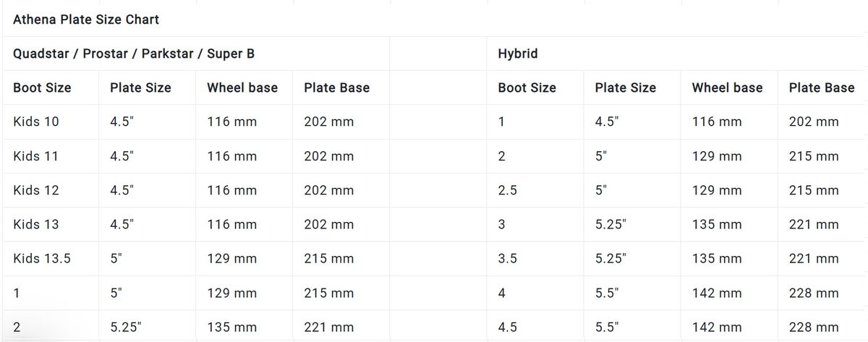Click the Hybrid table's Boot Size header
Screen dimensions: 868x342
tap(527, 87)
